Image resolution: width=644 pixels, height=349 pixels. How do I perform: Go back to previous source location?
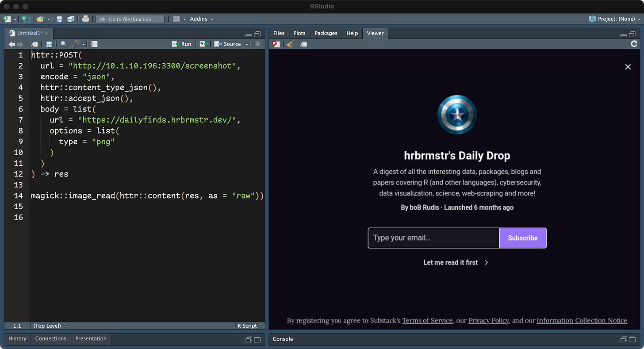[x=12, y=44]
